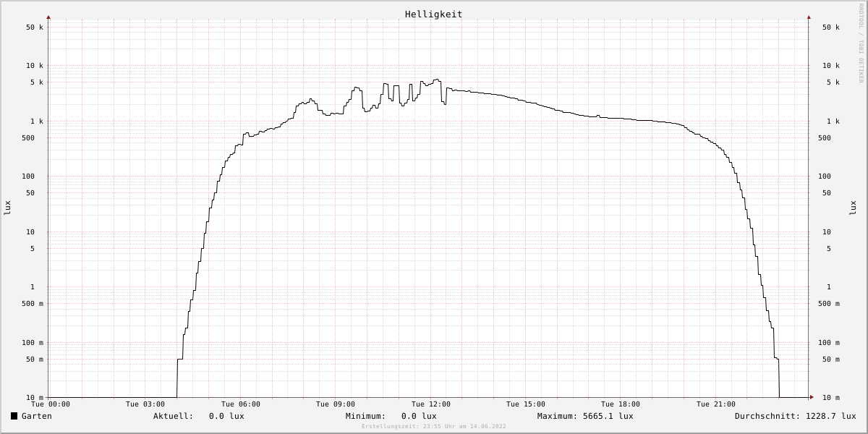Click the plain 500 label on left axis
Viewport: 868px width, 434px height.
tap(28, 138)
